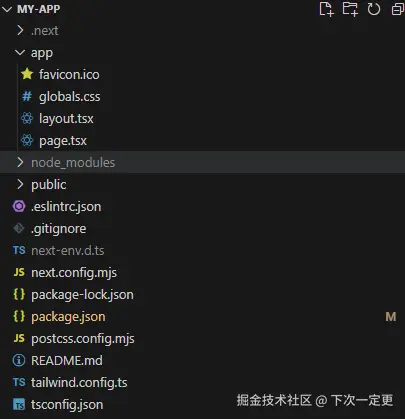This screenshot has width=405, height=419.
Task: Click the TS icon of tailwind.config.ts
Action: 19,382
